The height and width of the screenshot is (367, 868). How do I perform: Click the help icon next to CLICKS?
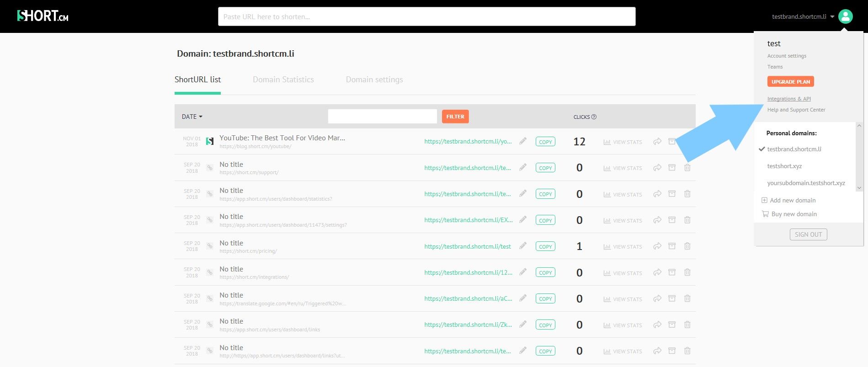pos(594,117)
